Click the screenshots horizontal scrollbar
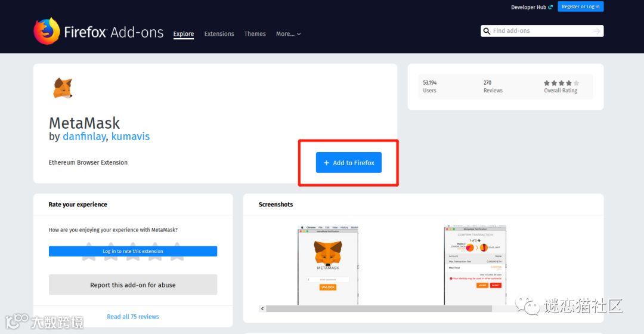The height and width of the screenshot is (334, 644). 379,308
